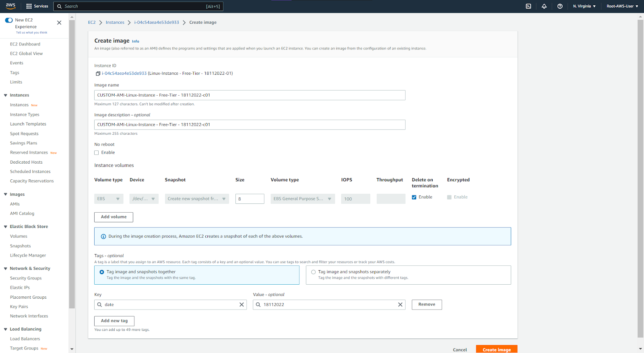Collapse the Images sidebar section

pyautogui.click(x=6, y=195)
